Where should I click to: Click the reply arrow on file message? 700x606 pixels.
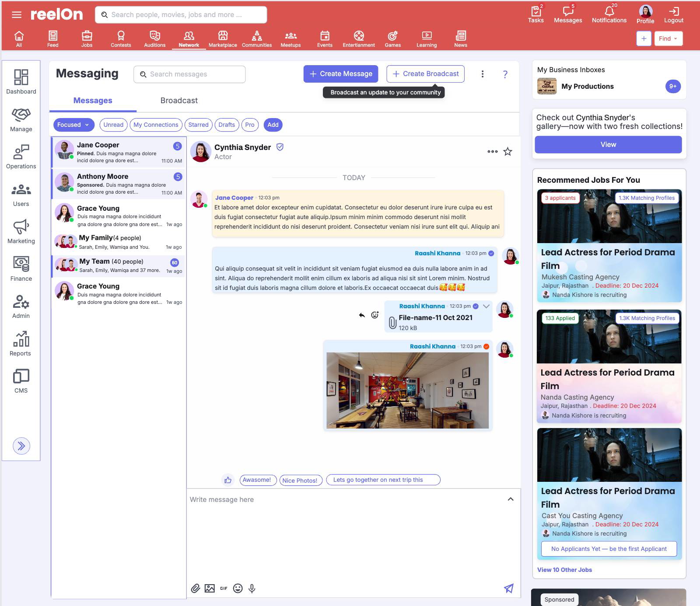362,315
